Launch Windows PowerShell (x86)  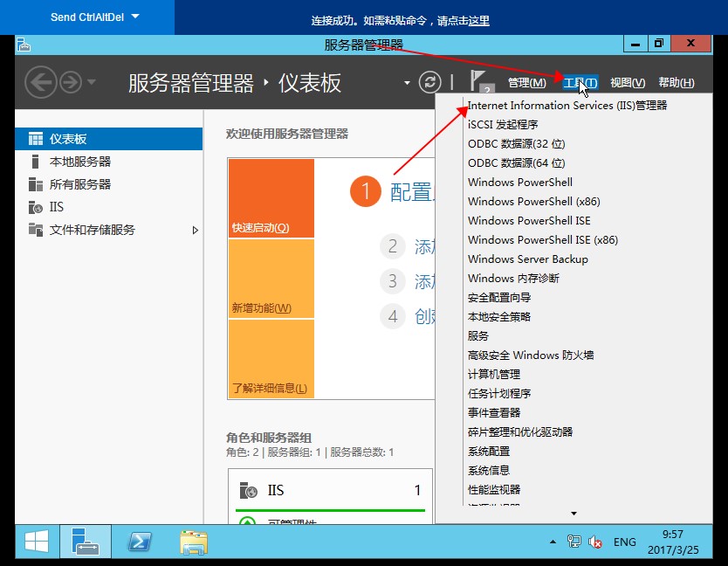[x=534, y=202]
